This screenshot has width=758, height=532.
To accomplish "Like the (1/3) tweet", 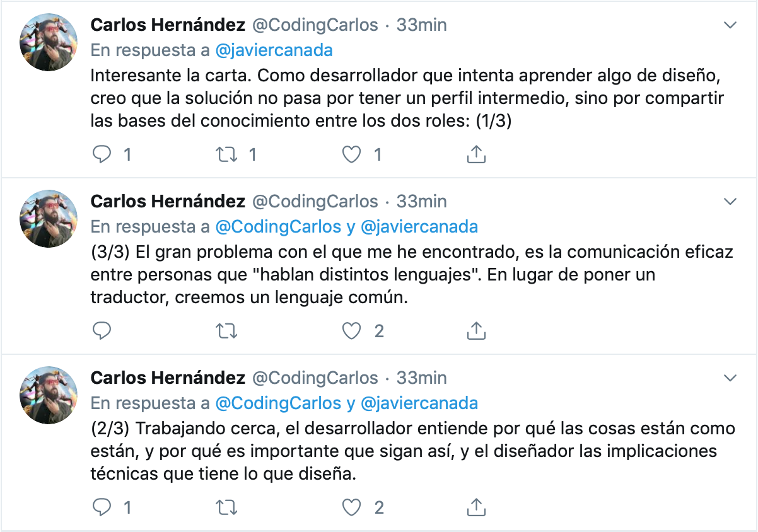I will [351, 154].
